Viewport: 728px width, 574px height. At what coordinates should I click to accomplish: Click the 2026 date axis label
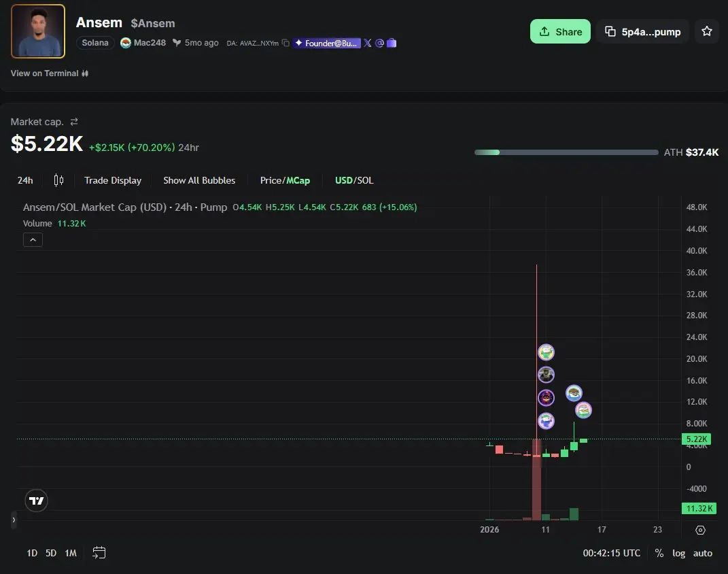click(x=489, y=529)
